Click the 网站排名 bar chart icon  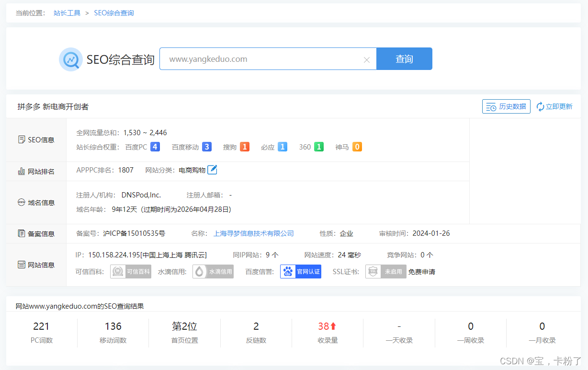coord(22,171)
